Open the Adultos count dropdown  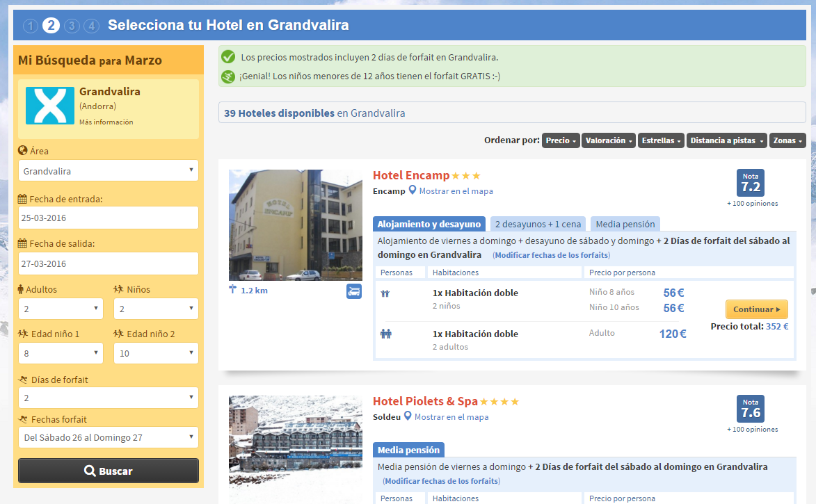pyautogui.click(x=61, y=309)
